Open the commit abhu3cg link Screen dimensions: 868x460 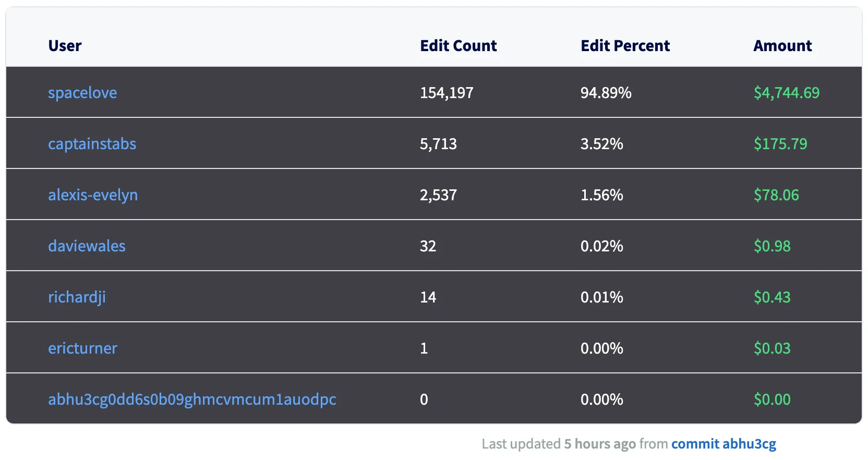point(724,444)
